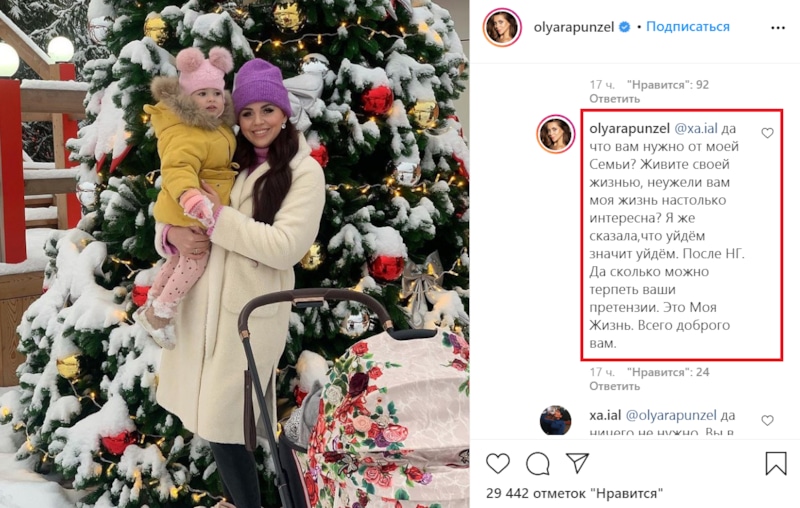Open the comment speech bubble icon
This screenshot has width=800, height=508.
coord(538,463)
